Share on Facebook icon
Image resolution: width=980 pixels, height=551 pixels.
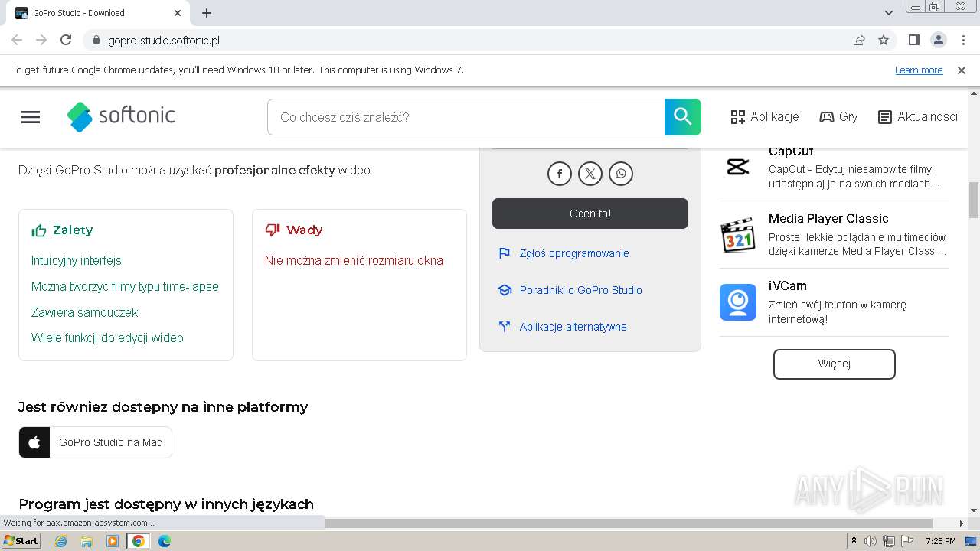tap(560, 174)
